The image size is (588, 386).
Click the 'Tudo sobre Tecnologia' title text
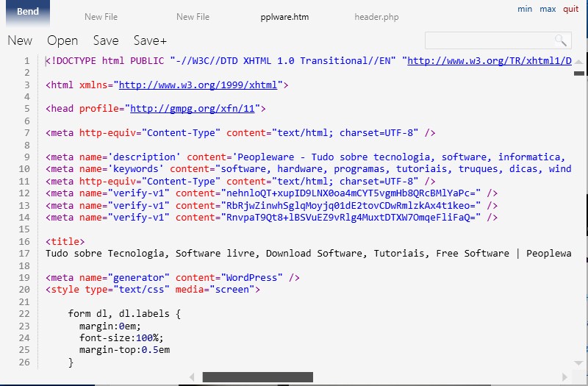105,254
